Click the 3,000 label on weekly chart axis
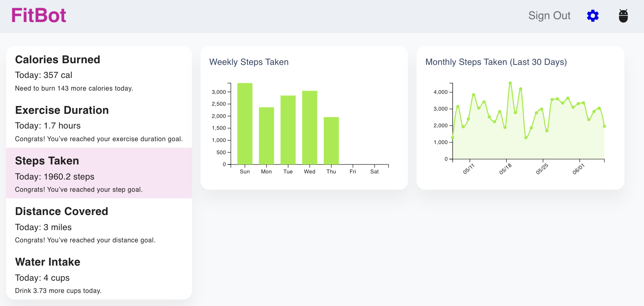The height and width of the screenshot is (306, 644). click(x=218, y=92)
